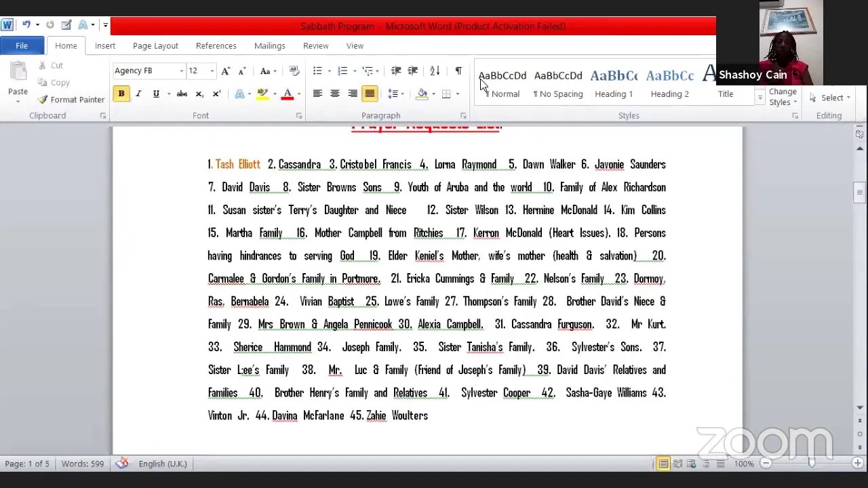This screenshot has width=868, height=488.
Task: Decrease paragraph indent
Action: (x=395, y=70)
